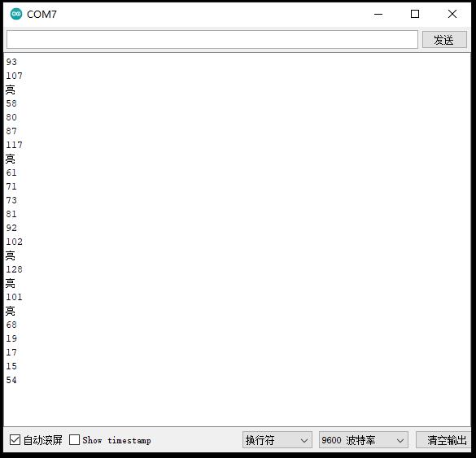Click the 自动滚屏 label text
Screen dimensions: 476x458
tap(43, 440)
